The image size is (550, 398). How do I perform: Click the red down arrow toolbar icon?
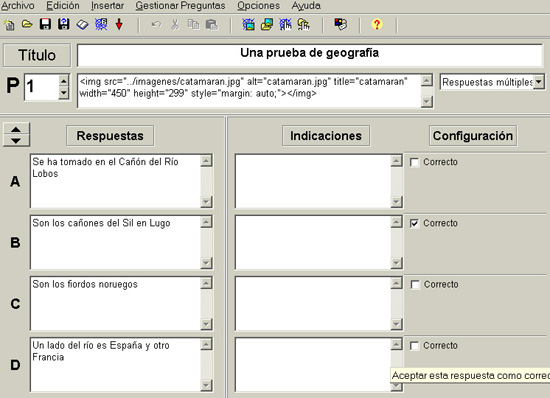119,25
